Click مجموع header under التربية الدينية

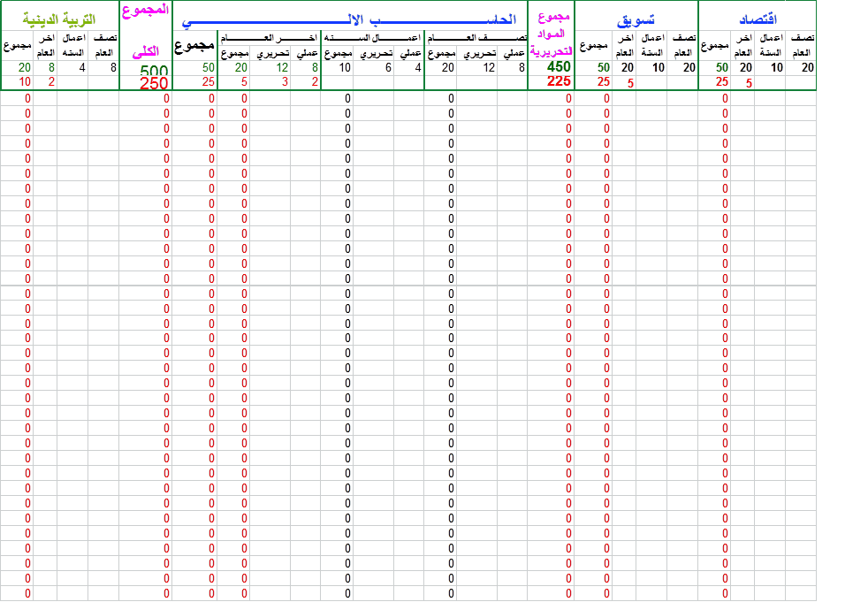pos(17,45)
